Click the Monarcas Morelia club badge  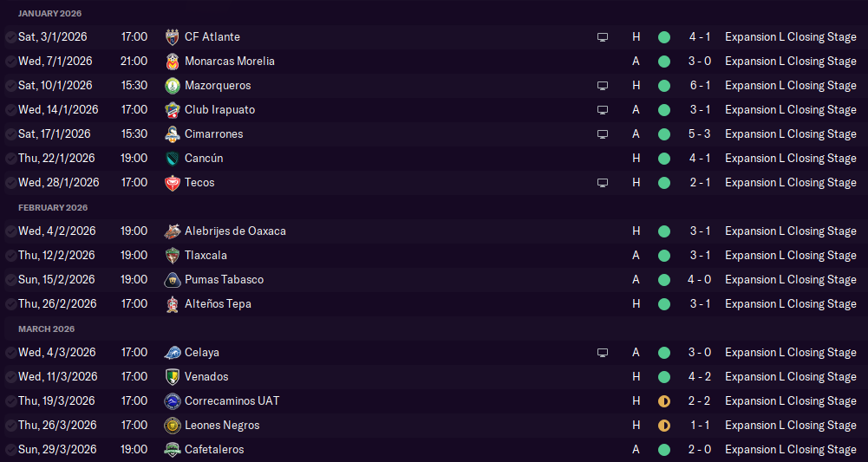[x=172, y=62]
